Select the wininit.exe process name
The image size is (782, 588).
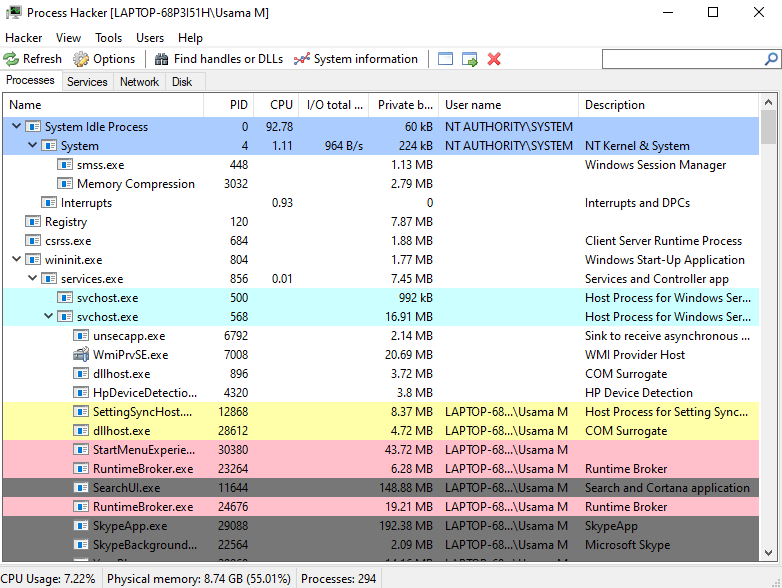[73, 260]
